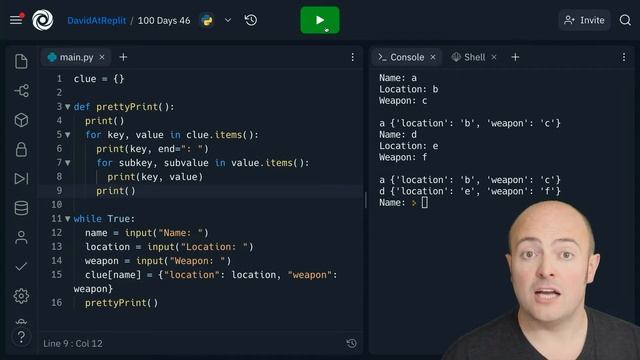Close the main.py tab
The image size is (640, 360).
coord(102,57)
